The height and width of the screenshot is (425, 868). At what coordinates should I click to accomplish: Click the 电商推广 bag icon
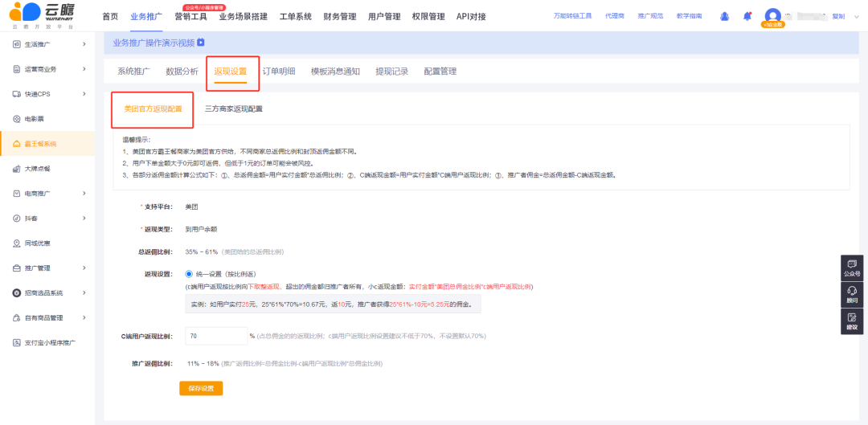pyautogui.click(x=16, y=193)
